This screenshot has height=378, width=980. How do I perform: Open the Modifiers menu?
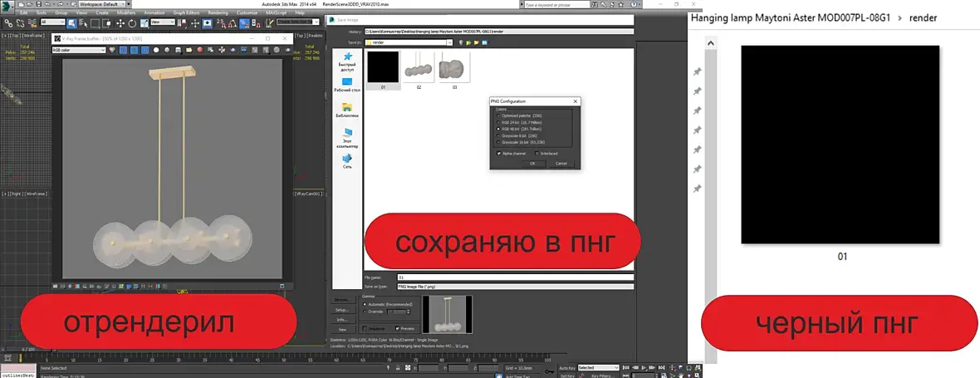[x=126, y=12]
